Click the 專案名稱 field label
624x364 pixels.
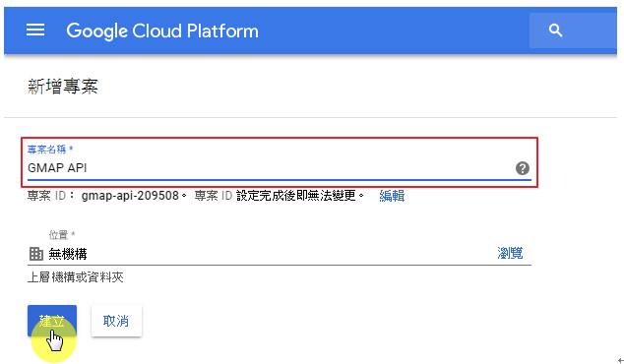(x=50, y=150)
